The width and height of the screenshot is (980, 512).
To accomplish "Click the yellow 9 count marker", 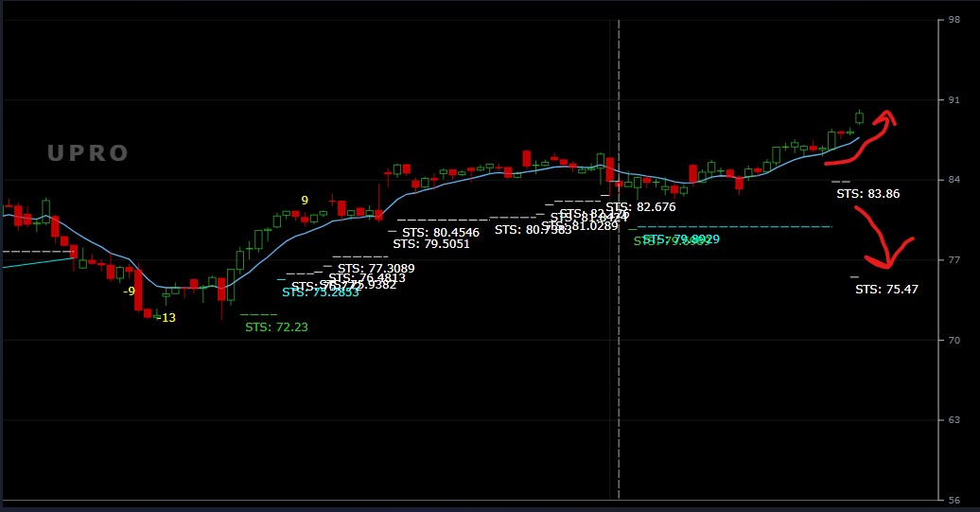I will click(x=305, y=200).
